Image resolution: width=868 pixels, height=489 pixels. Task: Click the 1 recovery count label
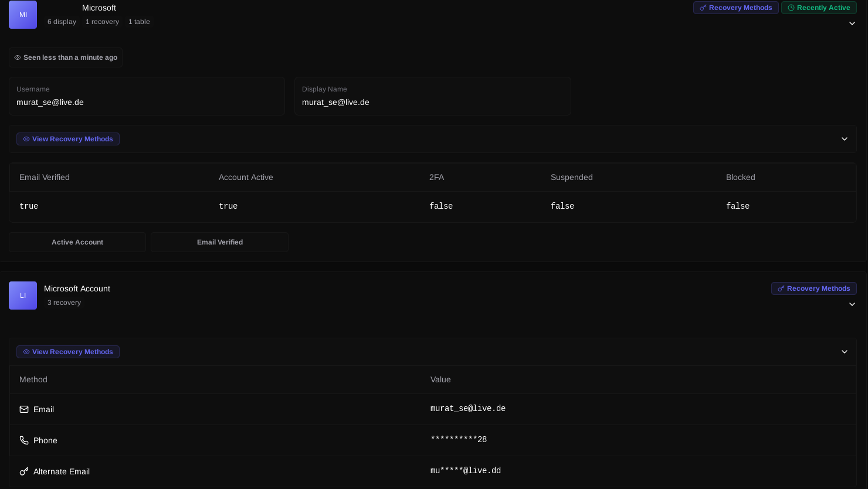click(x=102, y=22)
